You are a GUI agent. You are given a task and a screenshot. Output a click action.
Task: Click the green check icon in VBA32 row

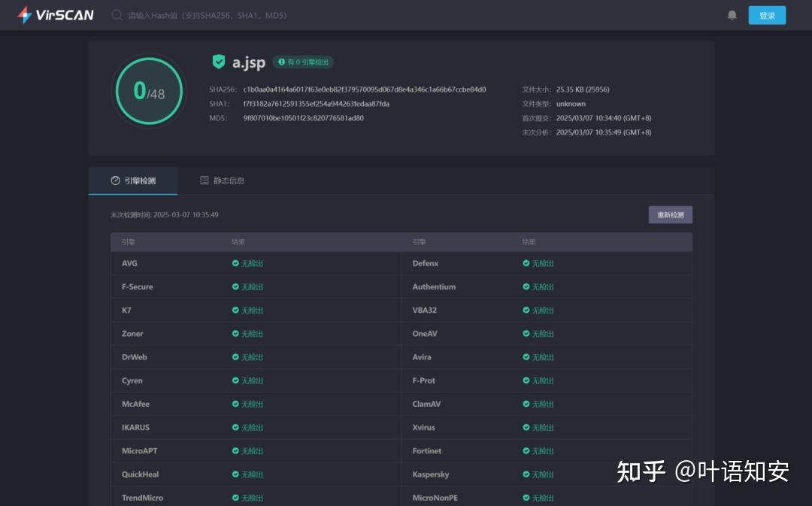click(x=526, y=311)
